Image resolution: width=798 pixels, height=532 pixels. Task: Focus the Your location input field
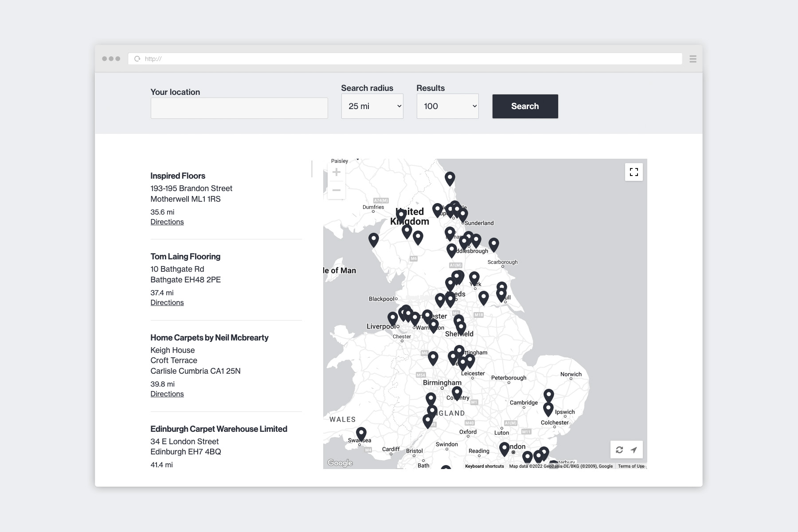point(239,108)
